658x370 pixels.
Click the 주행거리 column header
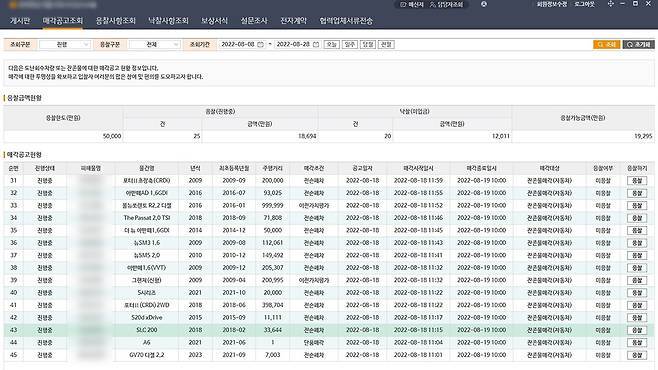coord(272,168)
